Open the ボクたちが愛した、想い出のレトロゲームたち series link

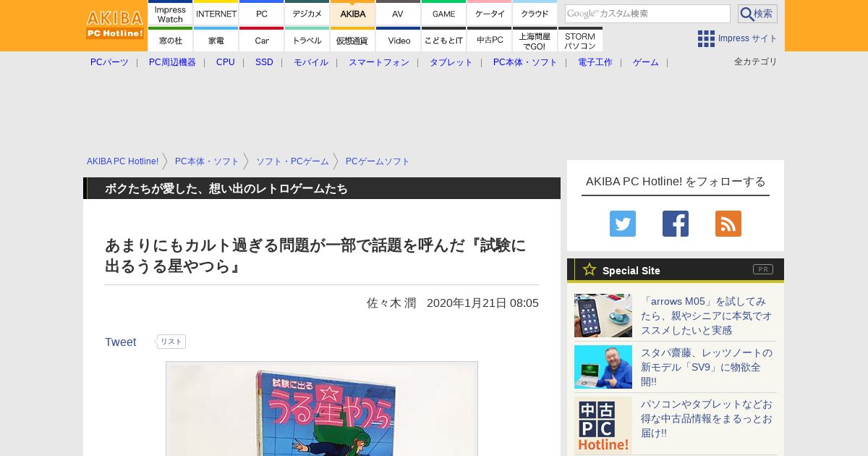(226, 189)
